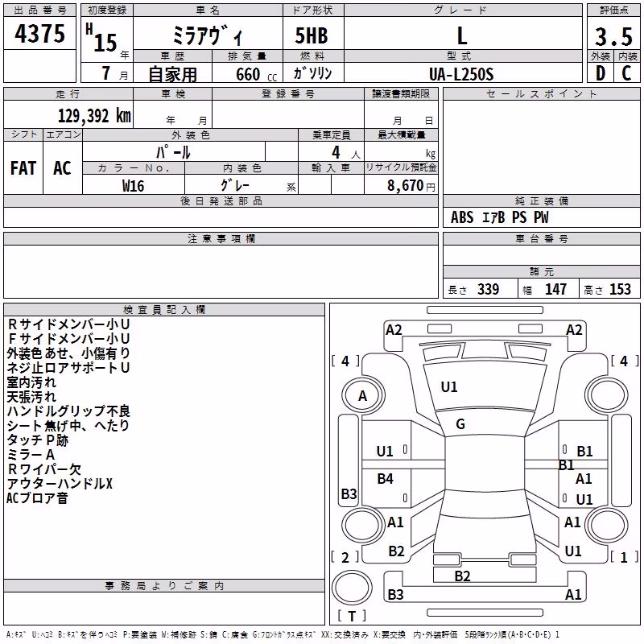
Task: Click interior color グレー
Action: click(x=235, y=185)
